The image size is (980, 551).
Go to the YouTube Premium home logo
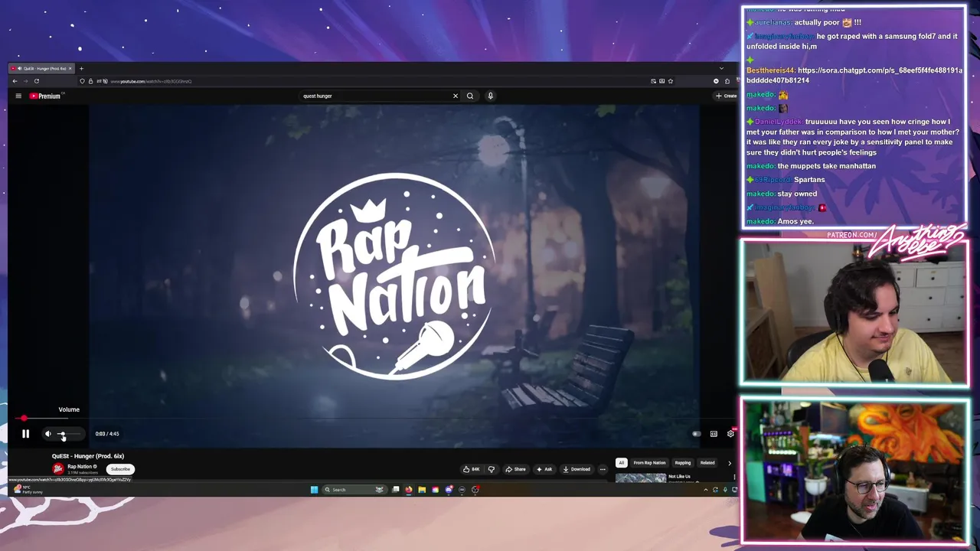pos(45,96)
